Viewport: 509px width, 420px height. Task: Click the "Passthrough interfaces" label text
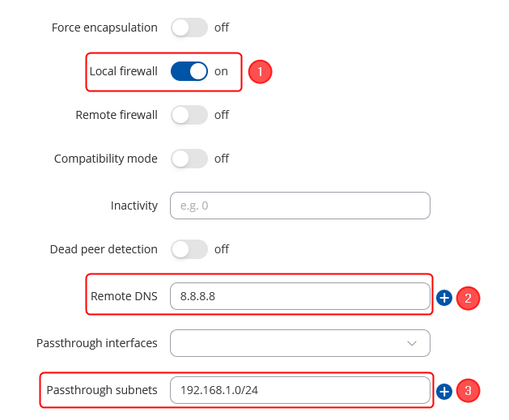(97, 343)
